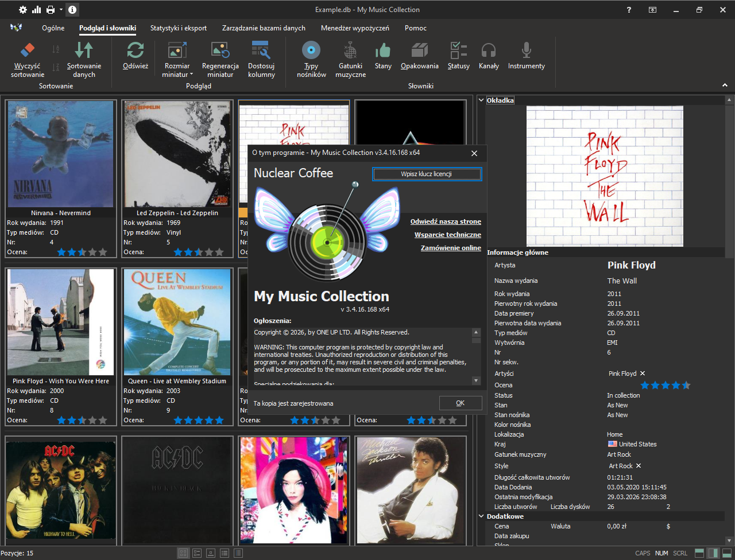Click the info icon in title bar
This screenshot has width=735, height=560.
(x=72, y=10)
